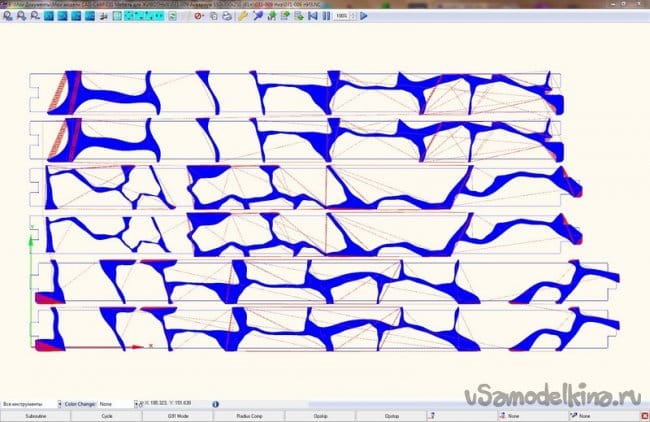The width and height of the screenshot is (650, 422).
Task: Click the first zoom magnifier icon
Action: [x=7, y=17]
